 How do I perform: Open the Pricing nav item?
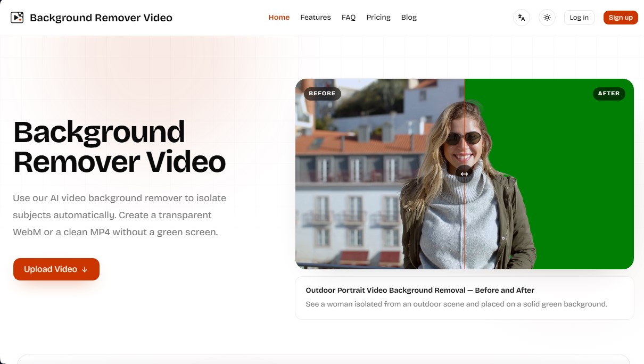pyautogui.click(x=378, y=18)
